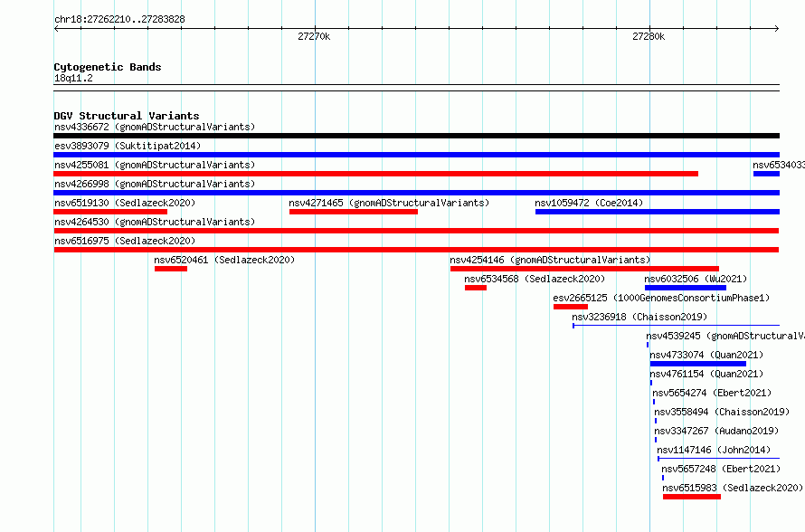Open nsv1059472 (Coe2014) label
Image resolution: width=805 pixels, height=532 pixels.
[589, 203]
